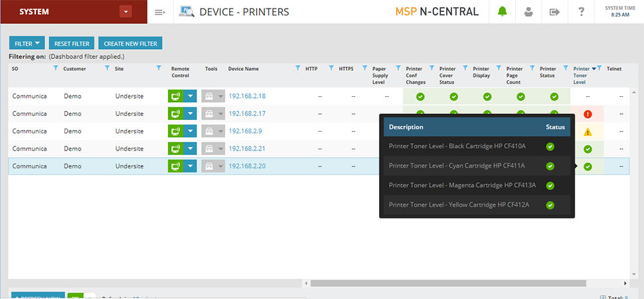
Task: Click the SYSTEM TIME 8:25 AM display
Action: pyautogui.click(x=620, y=11)
